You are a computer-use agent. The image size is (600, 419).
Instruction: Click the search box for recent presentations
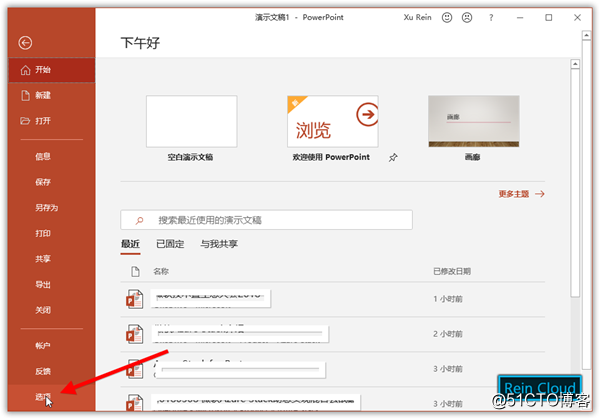click(x=266, y=220)
